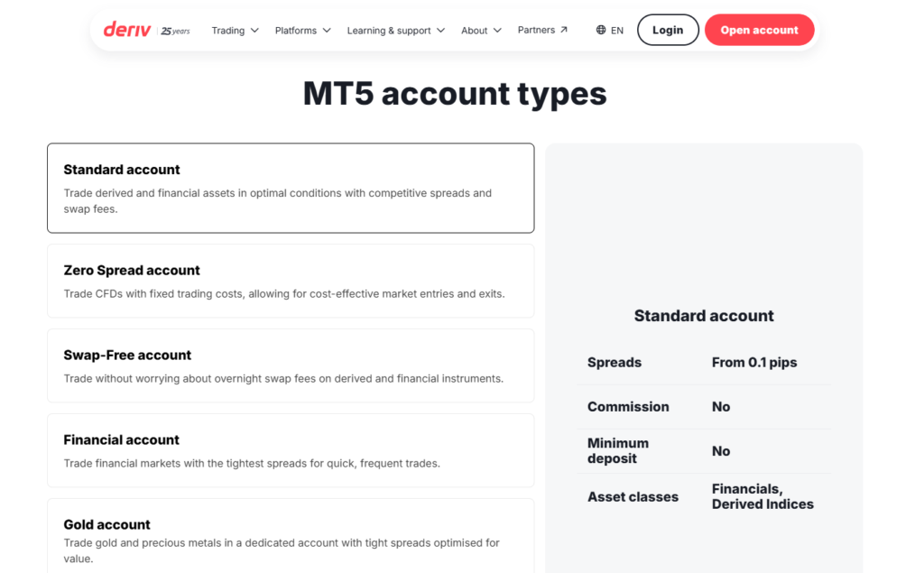Expand the Platforms dropdown chevron
The image size is (924, 573).
coord(327,30)
